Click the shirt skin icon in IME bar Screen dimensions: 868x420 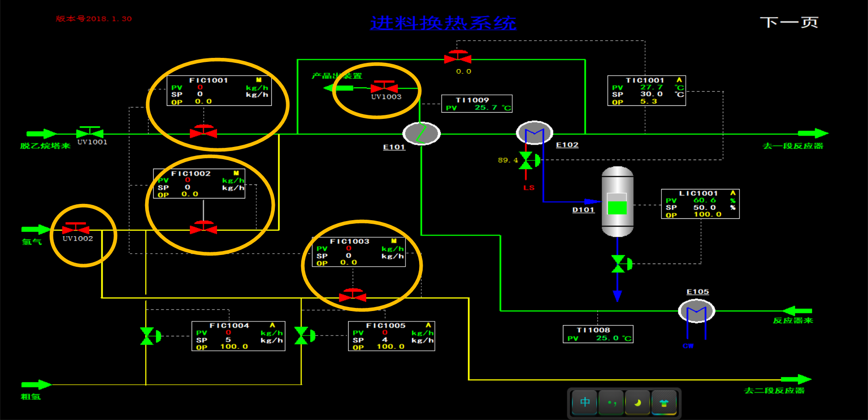(664, 402)
